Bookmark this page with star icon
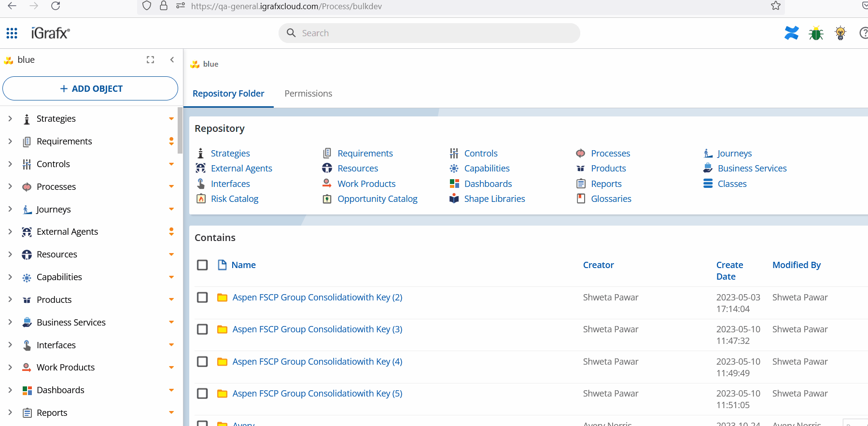Image resolution: width=868 pixels, height=426 pixels. tap(775, 6)
